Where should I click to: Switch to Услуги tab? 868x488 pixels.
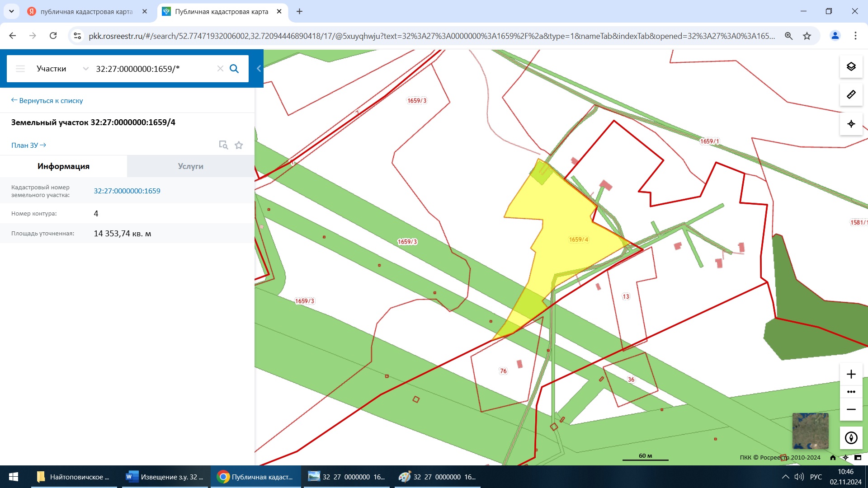[190, 166]
